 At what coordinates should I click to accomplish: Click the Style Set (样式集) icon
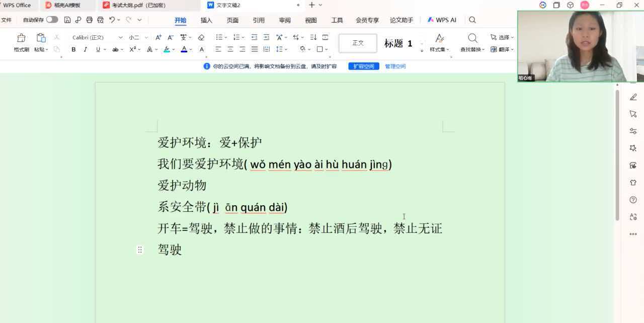[440, 38]
